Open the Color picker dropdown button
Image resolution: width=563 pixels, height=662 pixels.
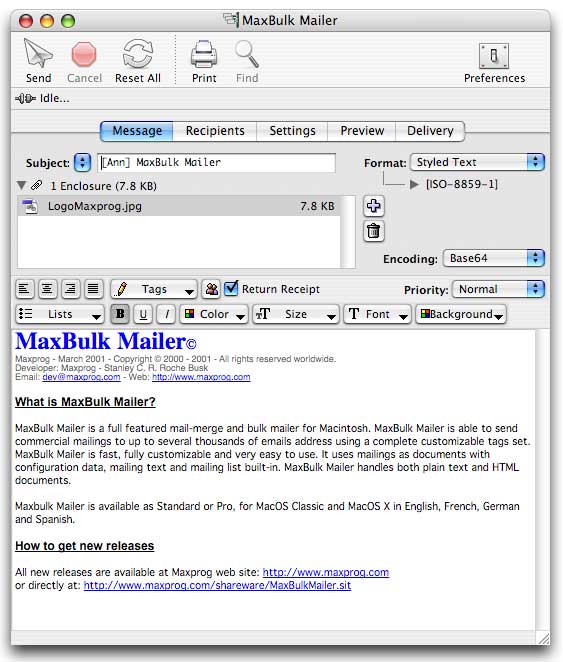[x=214, y=314]
